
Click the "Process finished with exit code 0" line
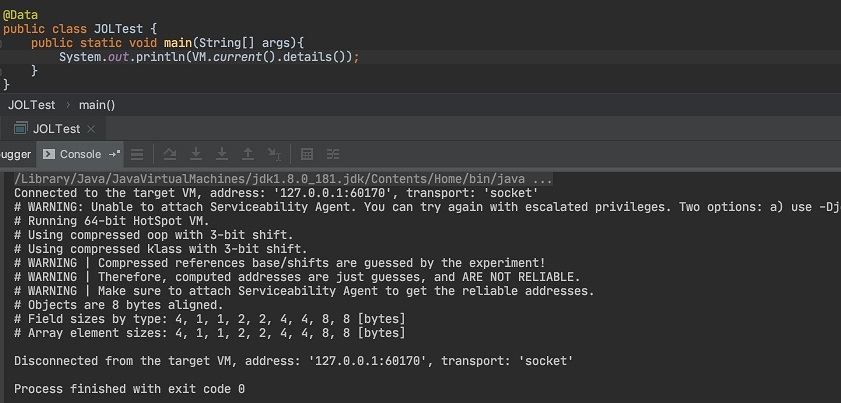[130, 388]
